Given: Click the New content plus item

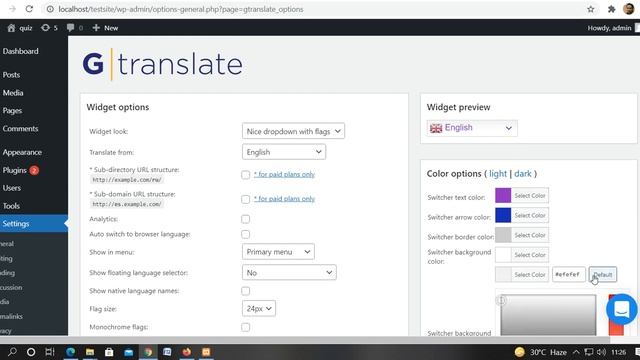Looking at the screenshot, I should [x=105, y=28].
